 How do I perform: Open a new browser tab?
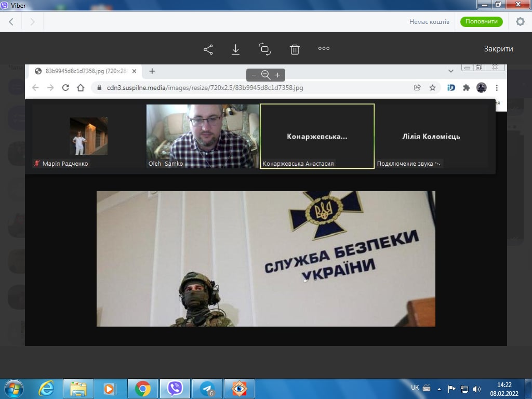[x=152, y=71]
